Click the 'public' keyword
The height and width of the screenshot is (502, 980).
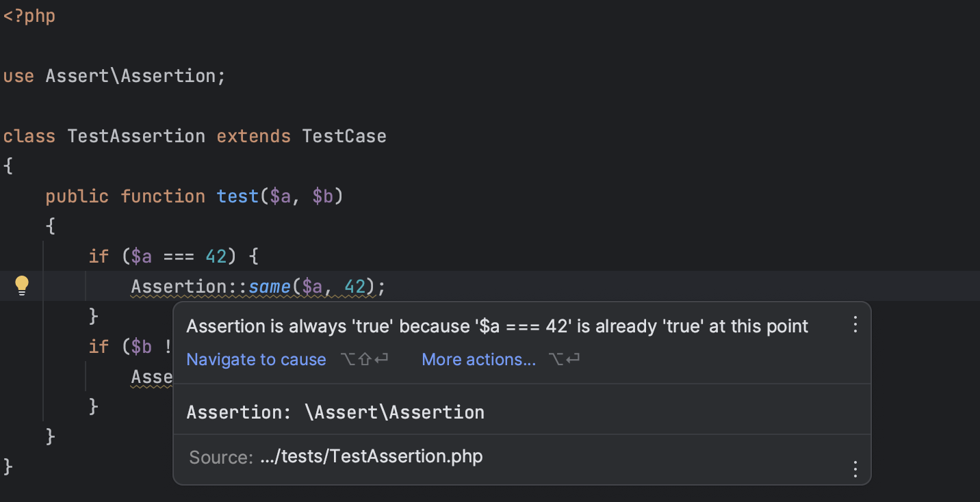pyautogui.click(x=77, y=196)
